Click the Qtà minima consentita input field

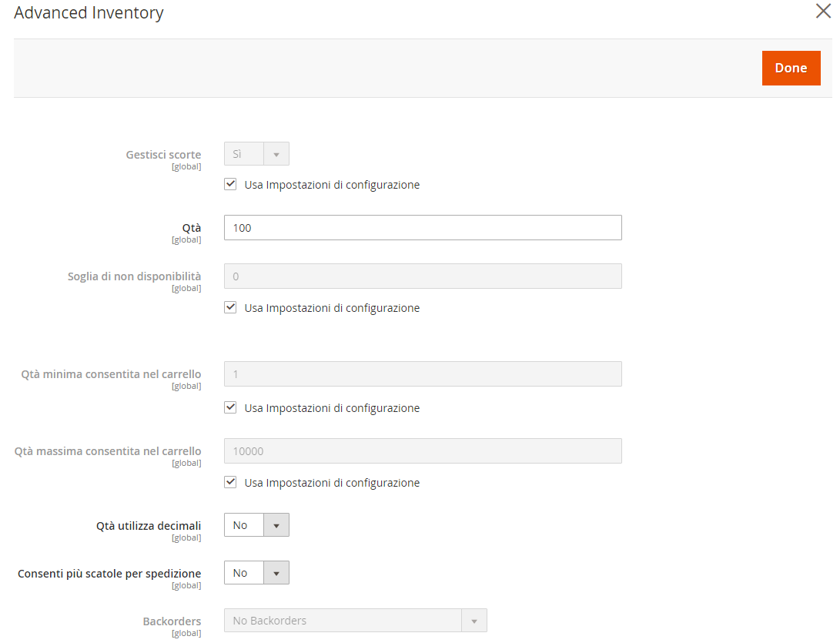coord(422,373)
